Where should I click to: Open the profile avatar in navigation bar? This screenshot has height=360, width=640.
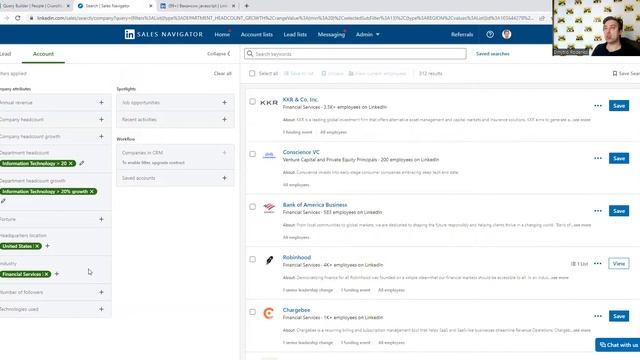click(x=507, y=34)
